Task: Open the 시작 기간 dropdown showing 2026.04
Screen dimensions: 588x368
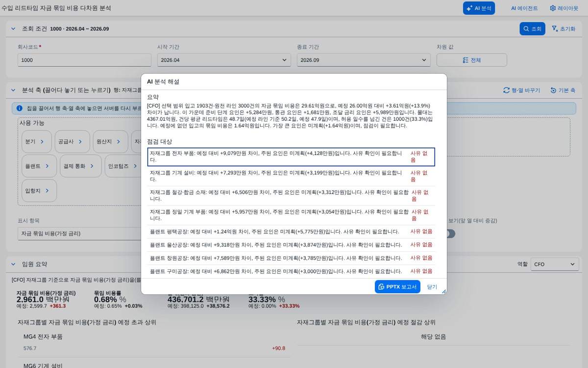Action: pos(224,60)
